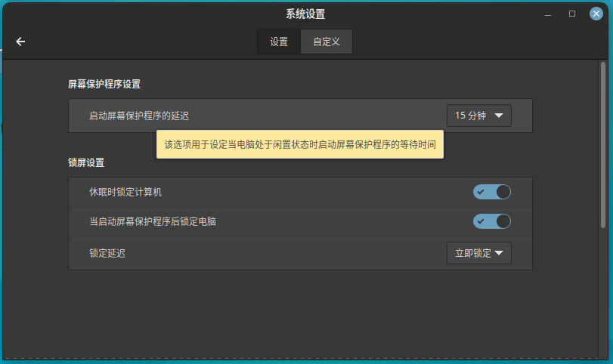
Task: Switch to the 设置 tab
Action: pyautogui.click(x=279, y=42)
